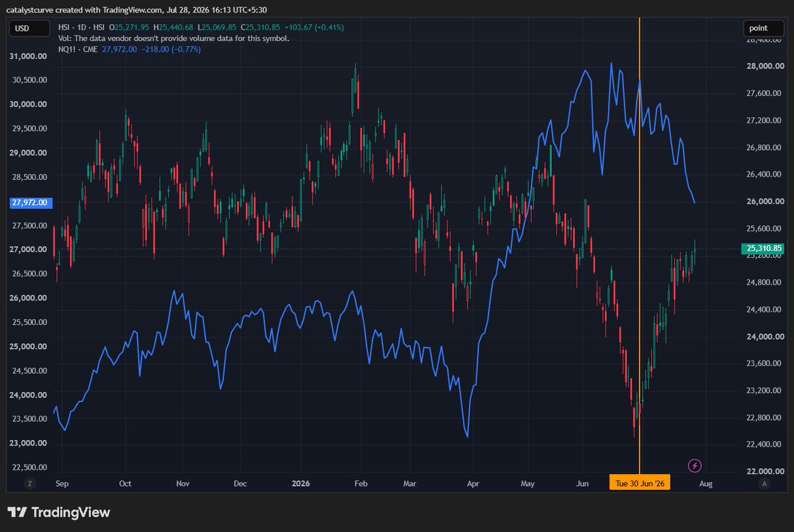The width and height of the screenshot is (794, 532).
Task: Click the HSI low value L25,069.85
Action: [217, 27]
